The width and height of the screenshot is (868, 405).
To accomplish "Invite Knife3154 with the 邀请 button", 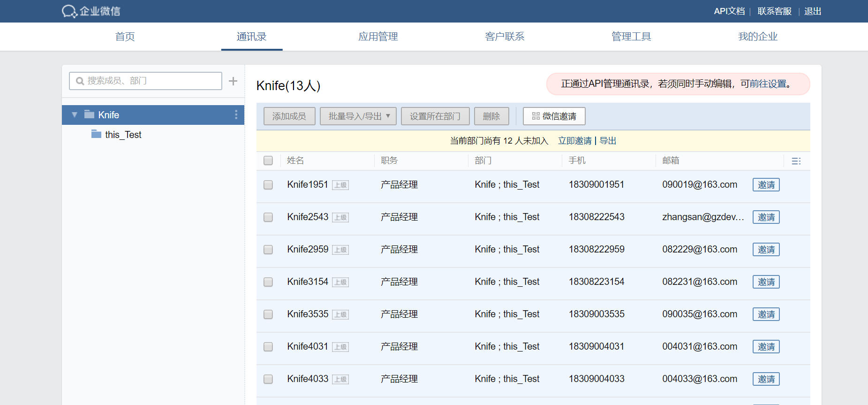I will pos(766,282).
